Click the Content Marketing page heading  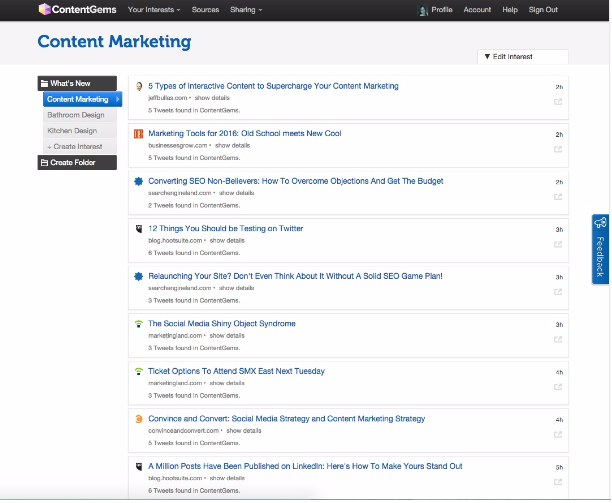[x=114, y=42]
